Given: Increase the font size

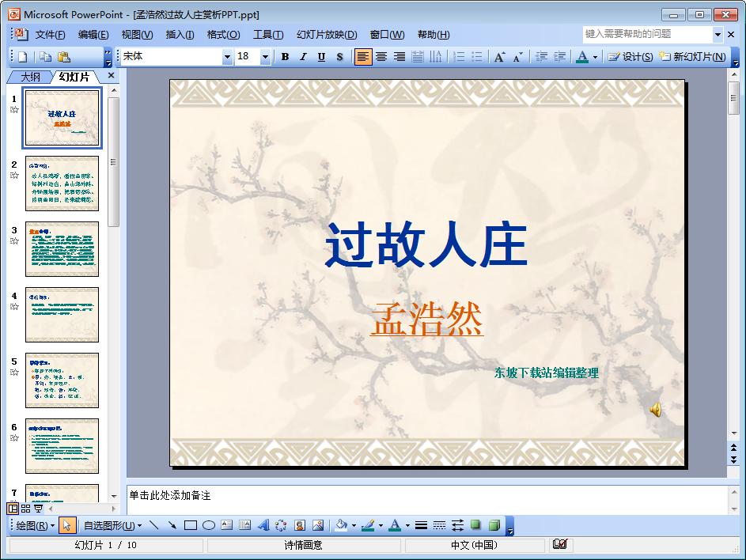Looking at the screenshot, I should [499, 57].
